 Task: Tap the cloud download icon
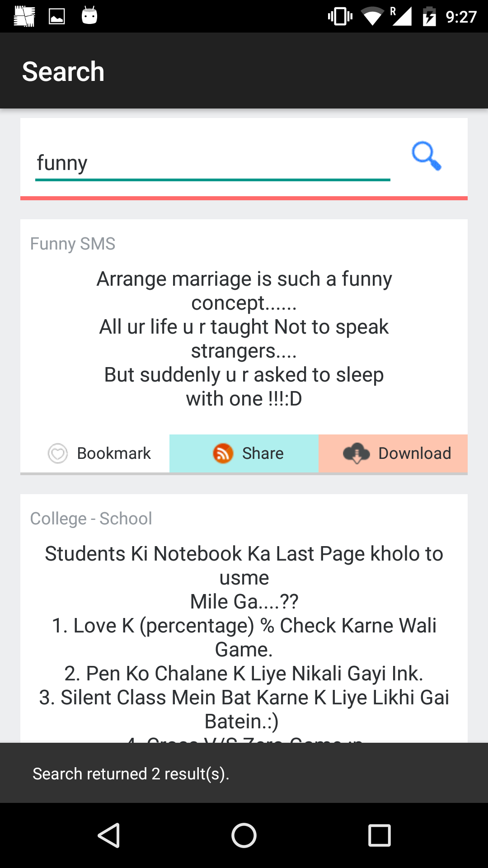357,453
